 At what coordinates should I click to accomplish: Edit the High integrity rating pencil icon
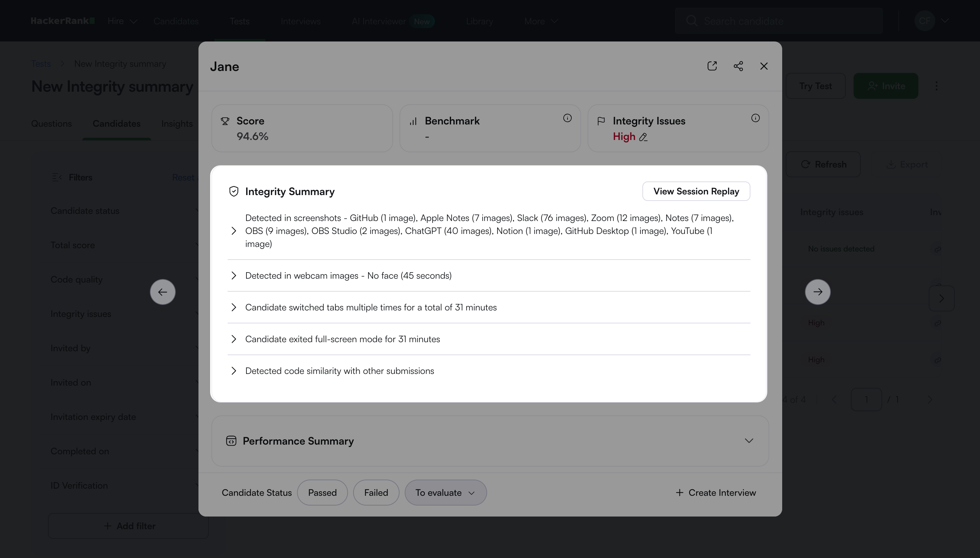[x=643, y=137]
